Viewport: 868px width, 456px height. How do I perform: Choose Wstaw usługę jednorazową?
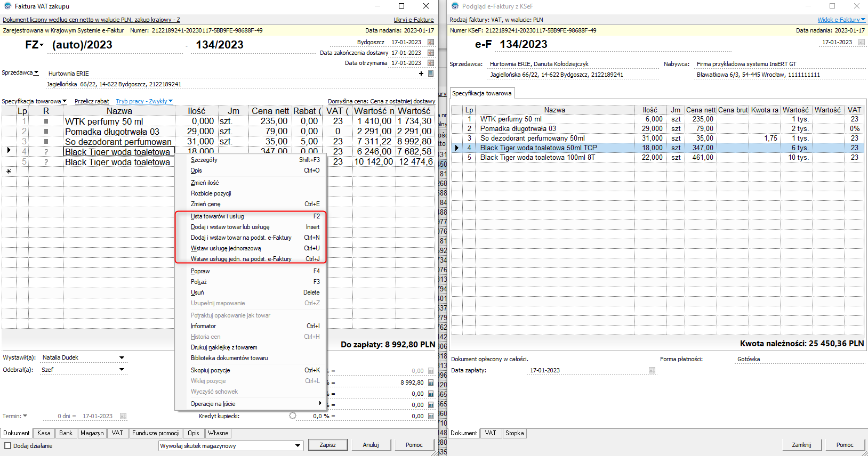click(251, 248)
